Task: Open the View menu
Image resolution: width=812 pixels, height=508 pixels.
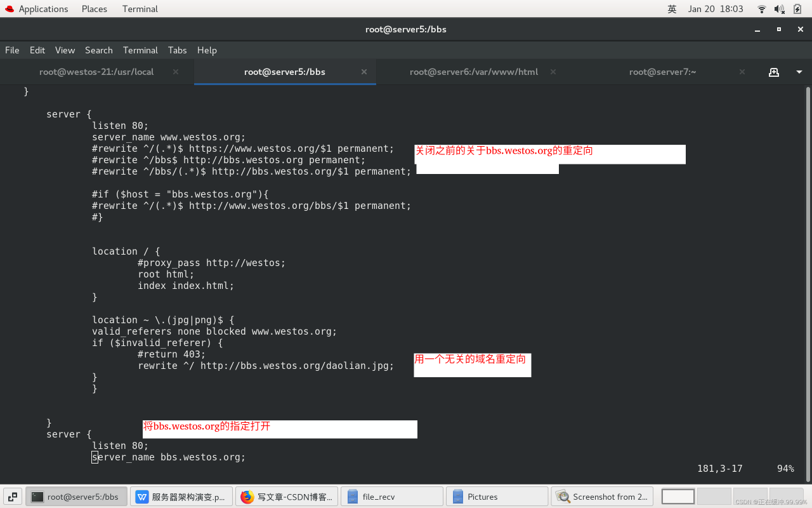Action: (65, 50)
